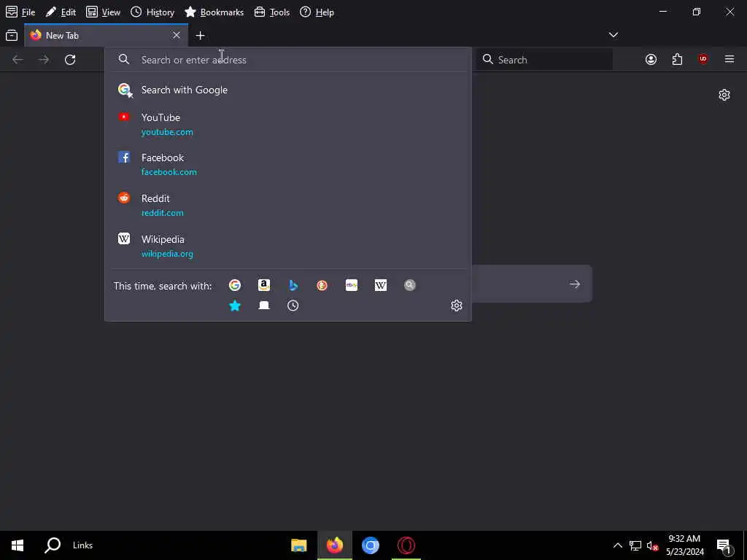Open the clock showing 9:32 AM
This screenshot has width=747, height=560.
tap(684, 545)
